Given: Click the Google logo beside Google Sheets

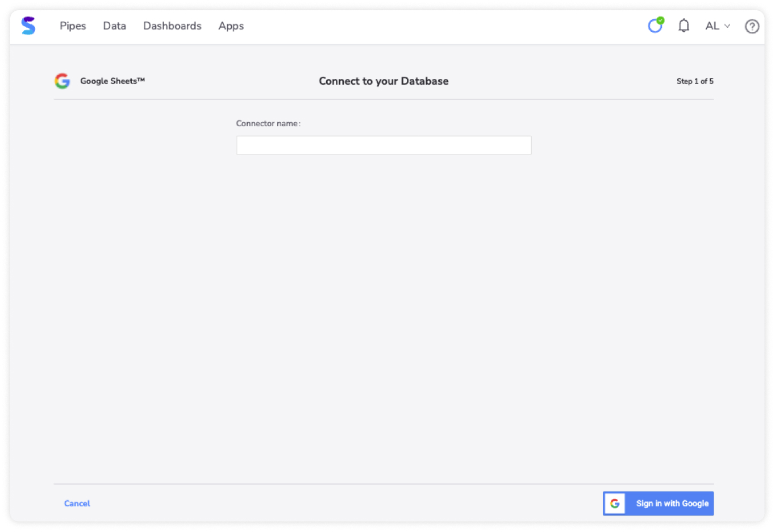Looking at the screenshot, I should coord(63,81).
